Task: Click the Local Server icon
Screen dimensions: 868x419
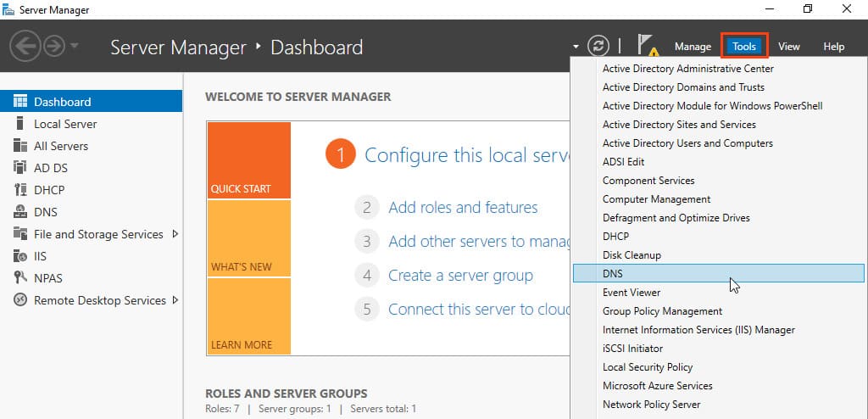Action: click(20, 124)
